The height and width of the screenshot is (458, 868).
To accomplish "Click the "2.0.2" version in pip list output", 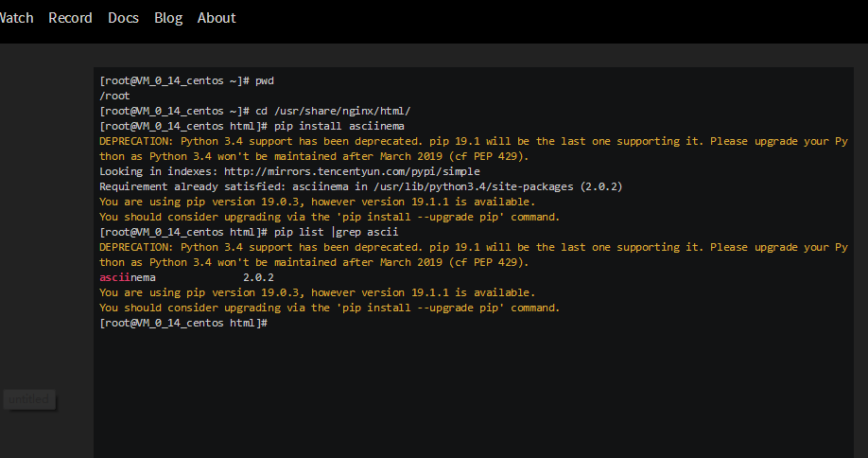I will (258, 277).
